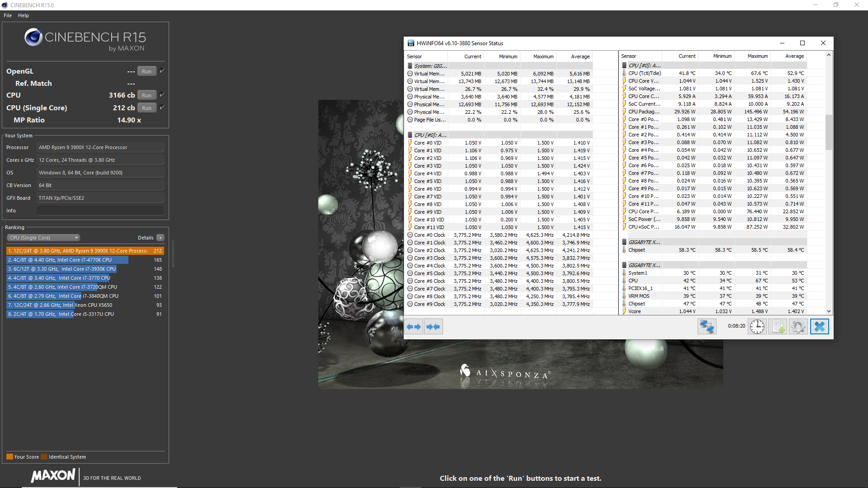
Task: Reset the elapsed time clock icon in HWiNFO
Action: 757,326
